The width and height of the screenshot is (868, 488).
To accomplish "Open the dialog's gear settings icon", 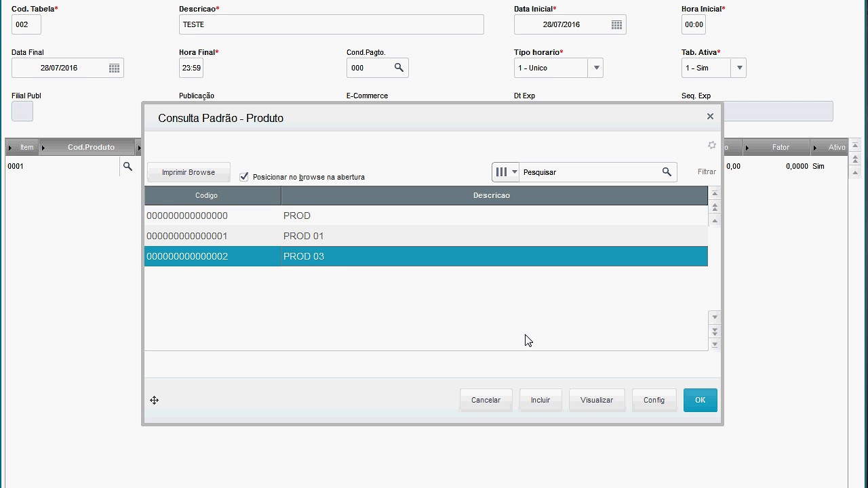I will click(711, 145).
